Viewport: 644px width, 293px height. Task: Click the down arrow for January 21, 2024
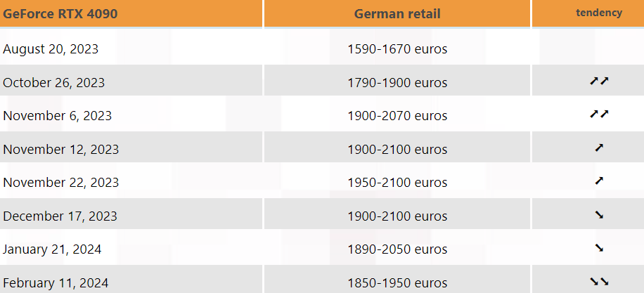[599, 248]
